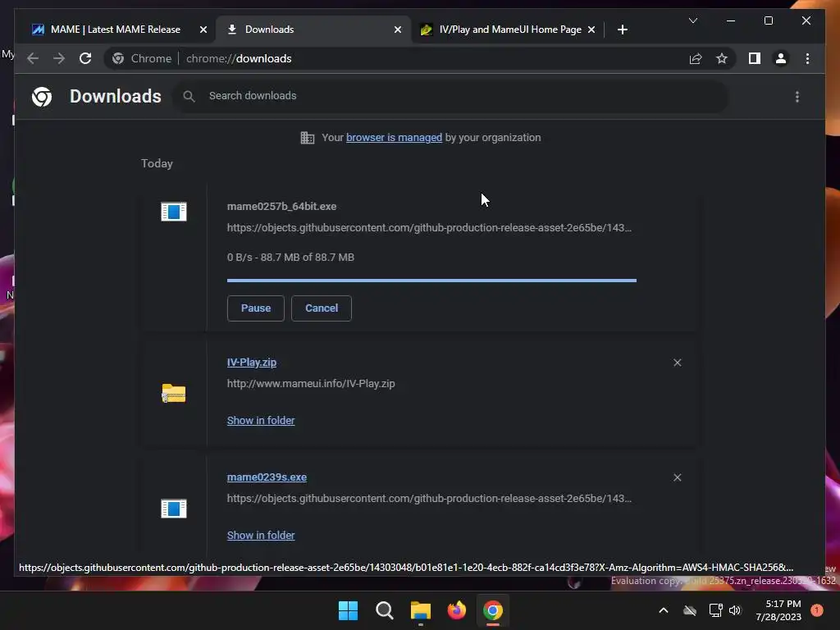Screen dimensions: 840x630
Task: Close the IV/Play and MameUI tab
Action: coord(591,30)
